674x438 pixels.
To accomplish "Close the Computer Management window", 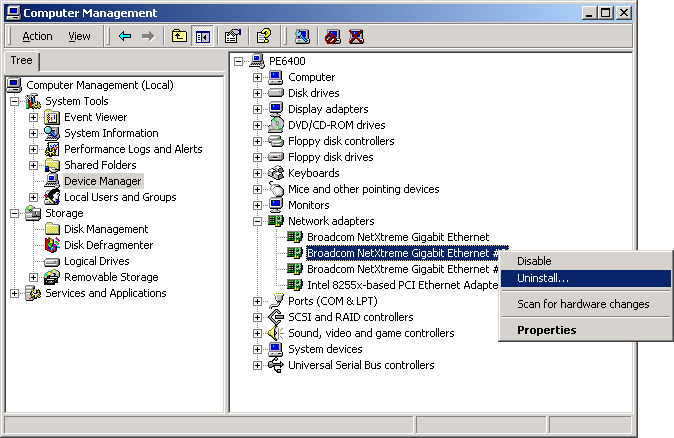I will tap(624, 13).
